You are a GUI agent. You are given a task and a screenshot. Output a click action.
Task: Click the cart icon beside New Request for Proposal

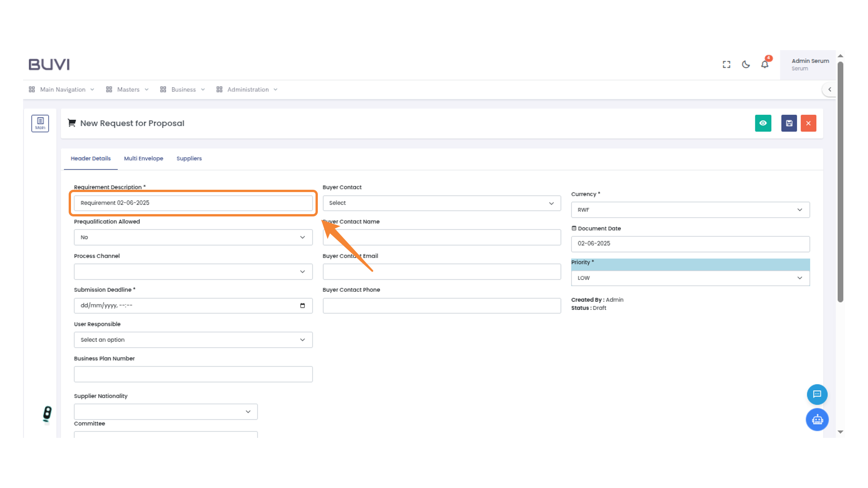(x=71, y=122)
